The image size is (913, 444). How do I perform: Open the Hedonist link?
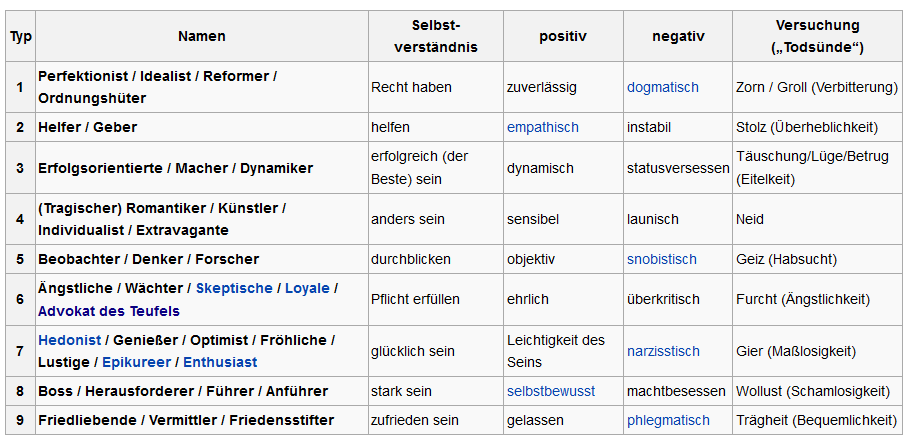pos(70,340)
